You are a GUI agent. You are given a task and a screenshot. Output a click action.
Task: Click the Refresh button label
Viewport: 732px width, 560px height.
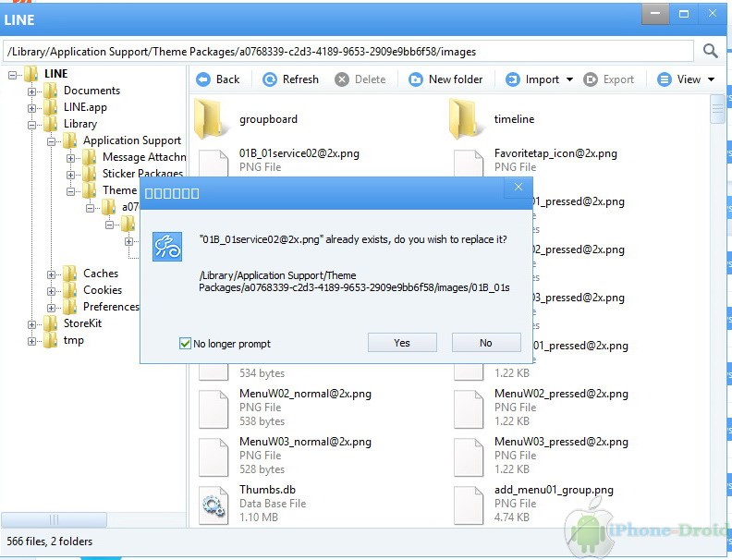(x=300, y=79)
